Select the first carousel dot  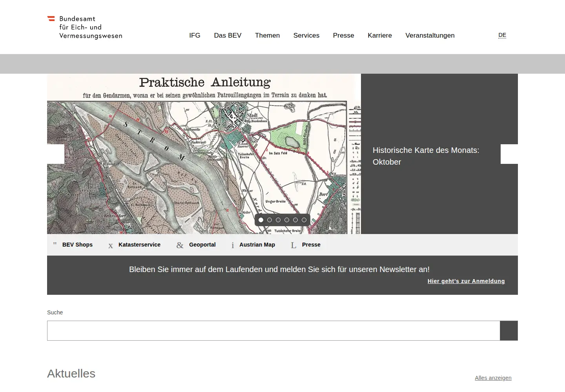(261, 220)
